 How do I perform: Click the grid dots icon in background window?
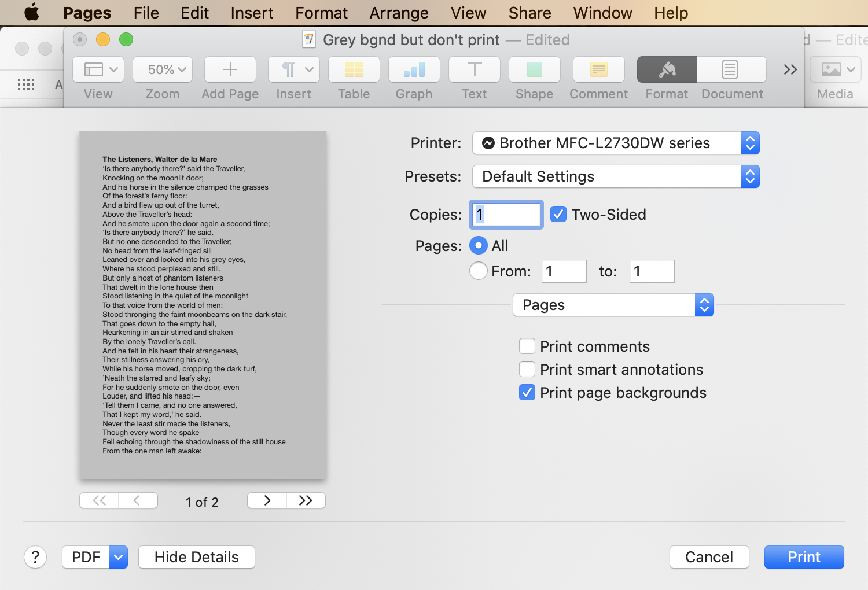(x=26, y=84)
